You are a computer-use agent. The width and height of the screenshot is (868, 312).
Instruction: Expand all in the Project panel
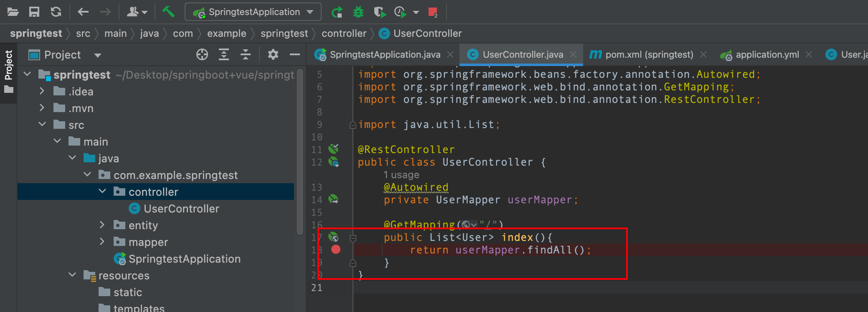click(x=224, y=54)
